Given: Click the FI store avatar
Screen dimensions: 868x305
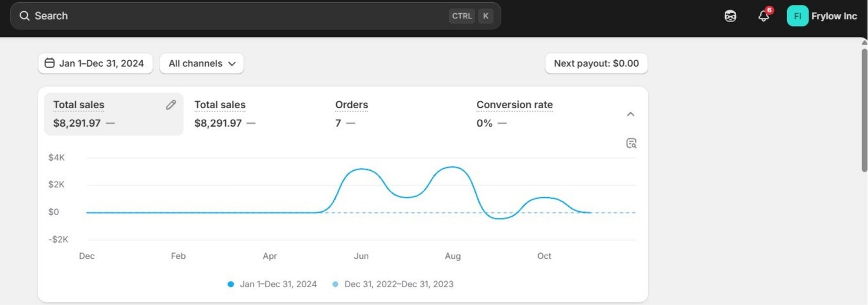Looking at the screenshot, I should click(797, 16).
